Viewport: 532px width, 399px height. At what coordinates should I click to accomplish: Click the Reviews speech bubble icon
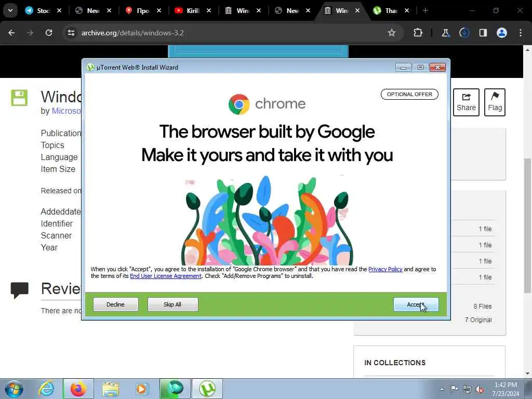(x=20, y=290)
